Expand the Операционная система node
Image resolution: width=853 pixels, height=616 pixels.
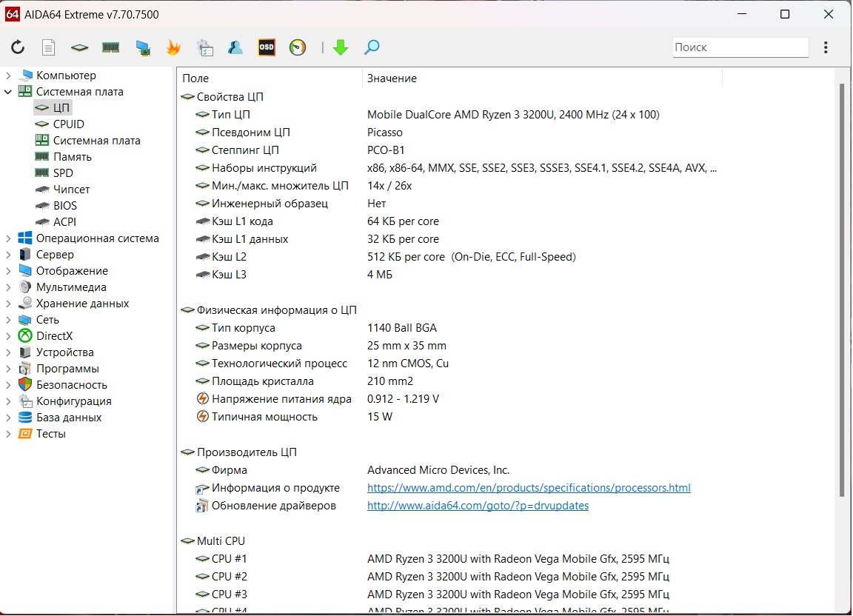8,238
